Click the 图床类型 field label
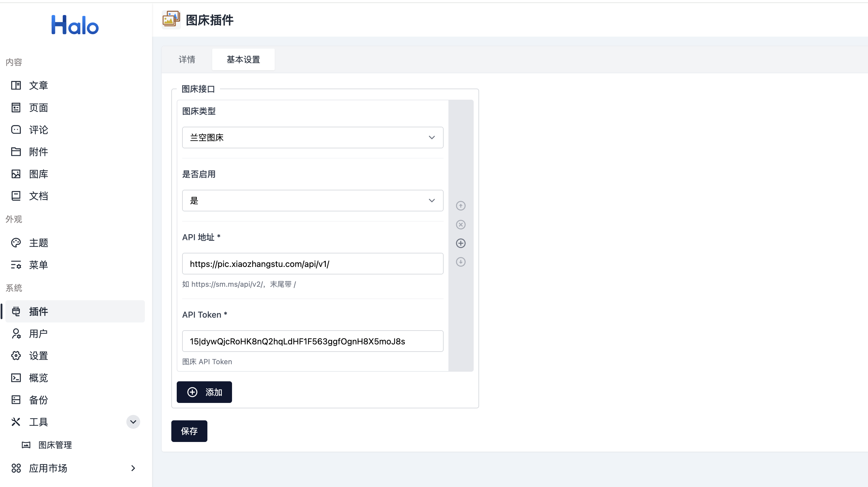Image resolution: width=868 pixels, height=487 pixels. tap(199, 111)
